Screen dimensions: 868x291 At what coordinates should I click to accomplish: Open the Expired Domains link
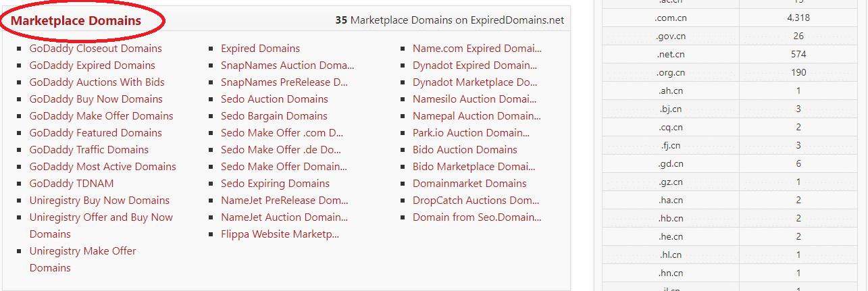point(260,49)
